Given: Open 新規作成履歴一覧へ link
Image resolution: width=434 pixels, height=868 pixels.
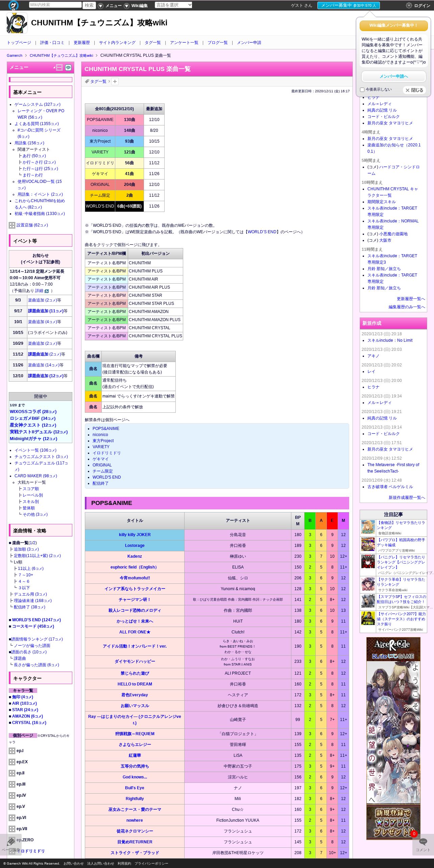Looking at the screenshot, I should click(407, 498).
